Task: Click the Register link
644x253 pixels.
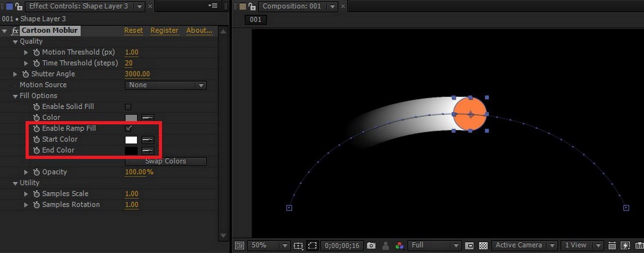Action: [164, 31]
